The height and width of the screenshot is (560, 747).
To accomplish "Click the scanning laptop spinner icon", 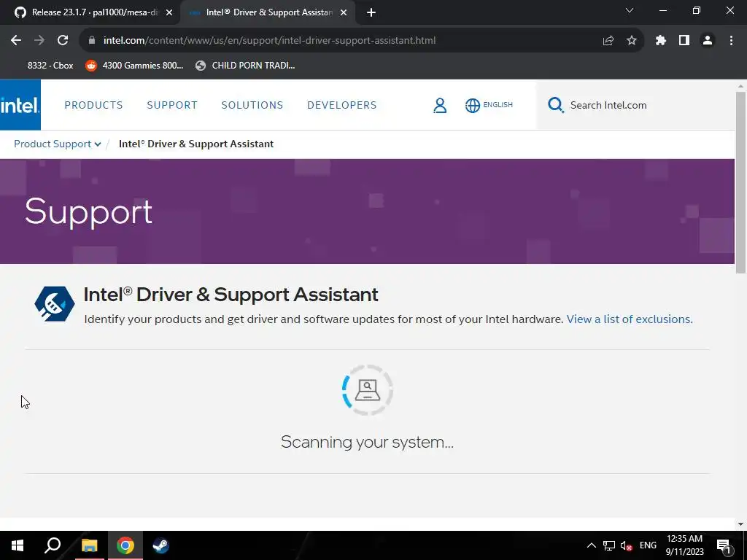I will [368, 390].
